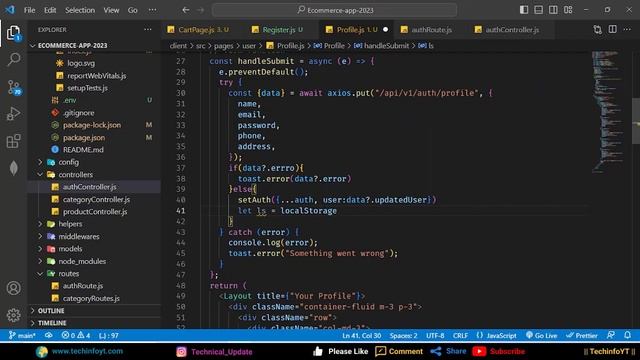Open productController.js file
The image size is (640, 360).
click(94, 211)
